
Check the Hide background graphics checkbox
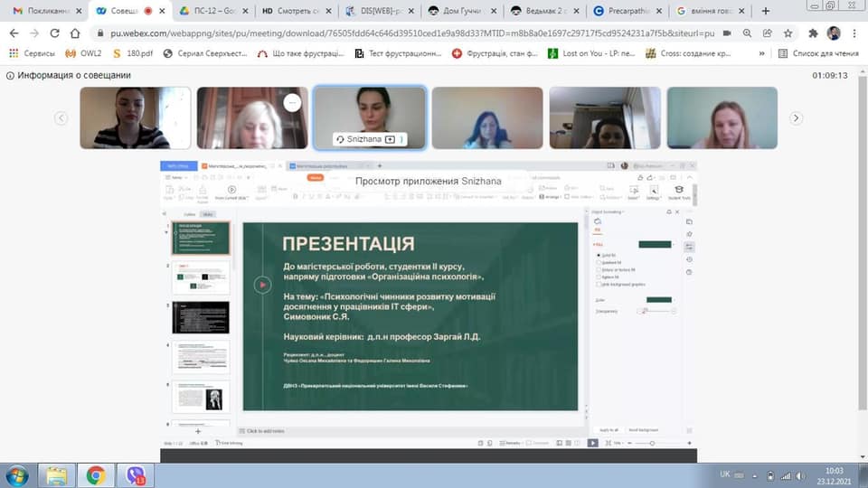[597, 284]
